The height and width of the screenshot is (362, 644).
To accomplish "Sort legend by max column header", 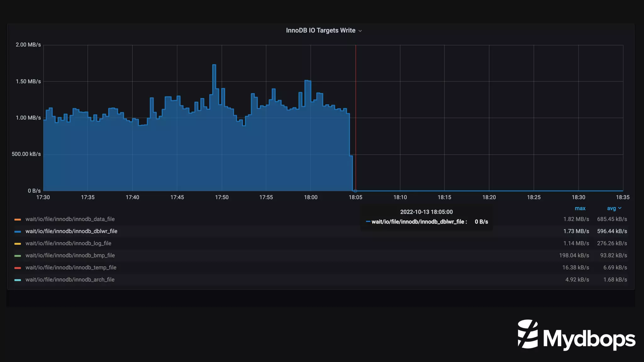I will pos(580,208).
